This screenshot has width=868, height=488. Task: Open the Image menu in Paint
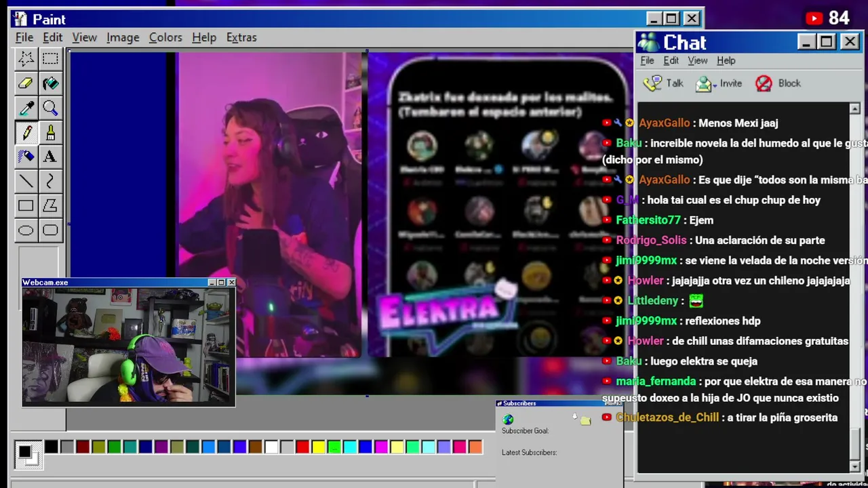pos(123,37)
